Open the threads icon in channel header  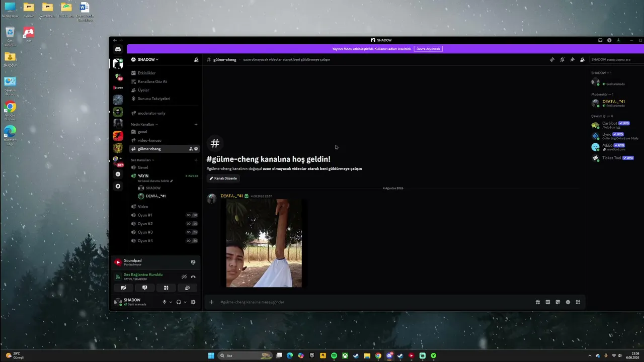(552, 59)
